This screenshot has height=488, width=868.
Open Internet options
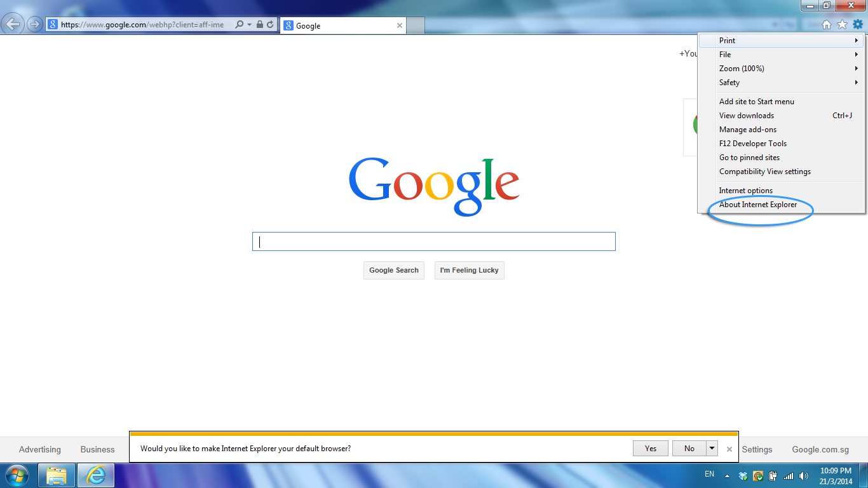[781, 190]
